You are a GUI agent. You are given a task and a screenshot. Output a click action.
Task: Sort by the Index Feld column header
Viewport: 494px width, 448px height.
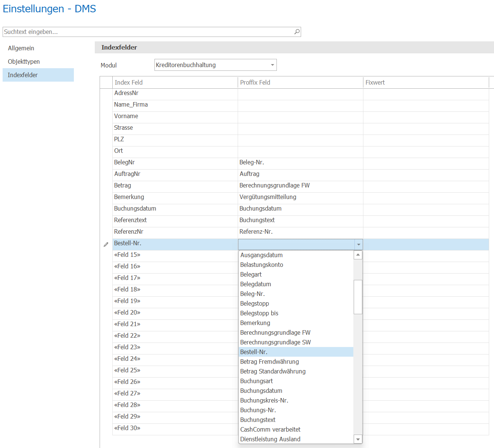coord(175,82)
